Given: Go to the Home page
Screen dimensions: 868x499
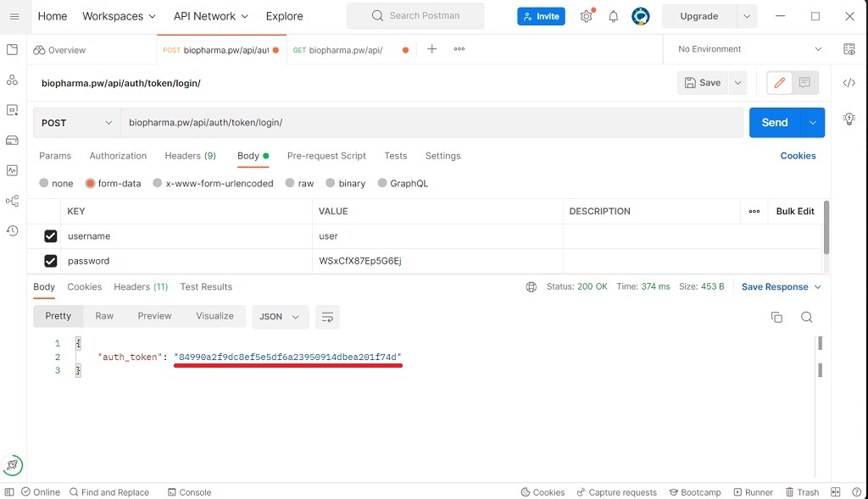Looking at the screenshot, I should pyautogui.click(x=53, y=17).
